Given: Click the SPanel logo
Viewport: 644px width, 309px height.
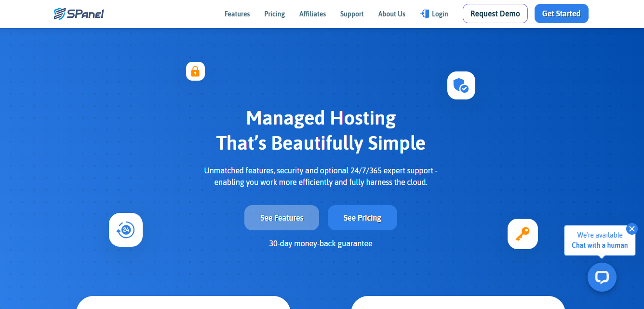Looking at the screenshot, I should pyautogui.click(x=79, y=14).
